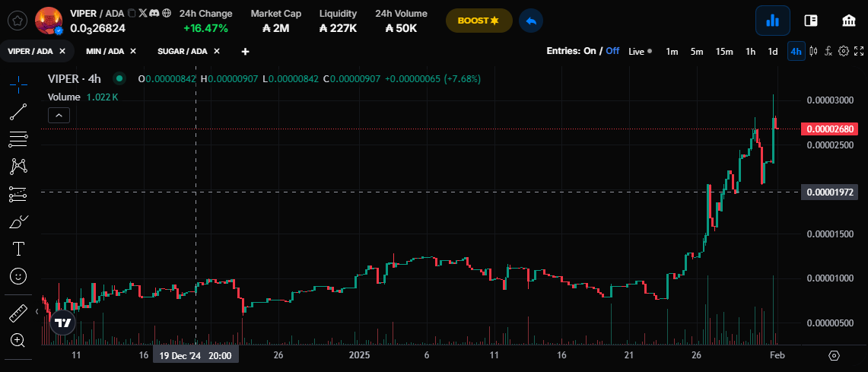Select the zoom in magnifier tool
Screen dimensions: 868x372
pyautogui.click(x=18, y=341)
